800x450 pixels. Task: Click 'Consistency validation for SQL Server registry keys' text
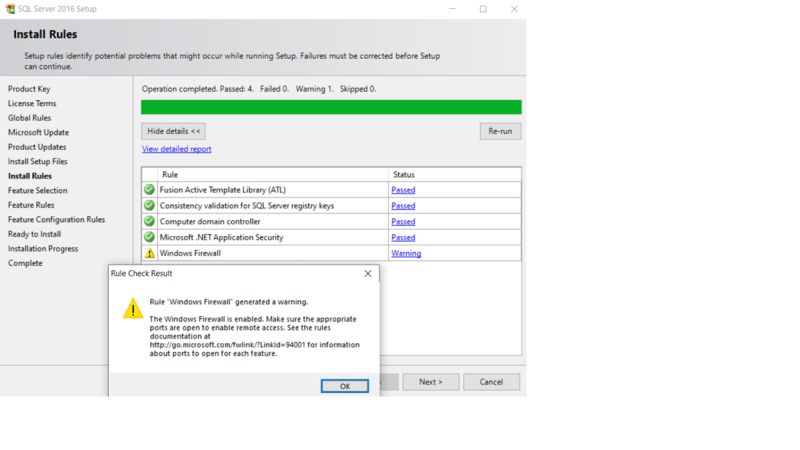pyautogui.click(x=247, y=206)
